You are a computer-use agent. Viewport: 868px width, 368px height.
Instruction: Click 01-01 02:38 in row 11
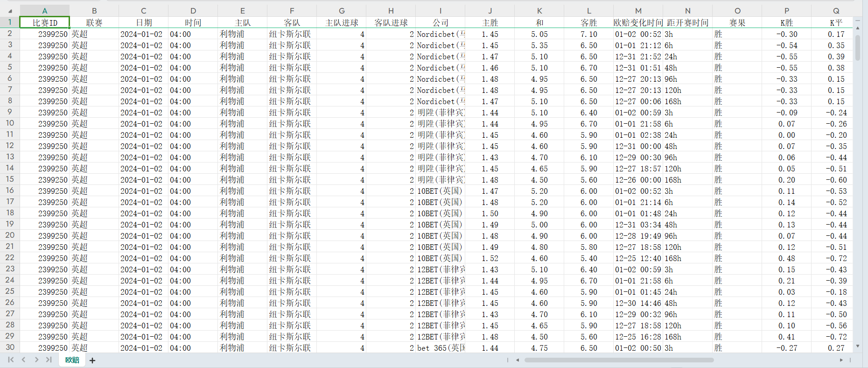pos(638,135)
